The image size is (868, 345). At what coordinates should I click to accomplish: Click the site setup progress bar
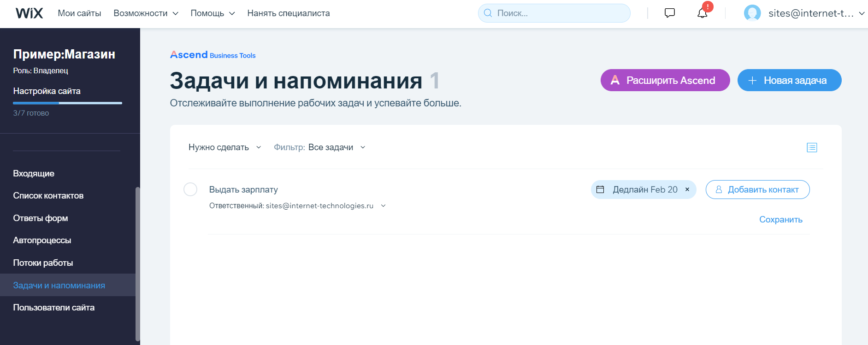[67, 103]
